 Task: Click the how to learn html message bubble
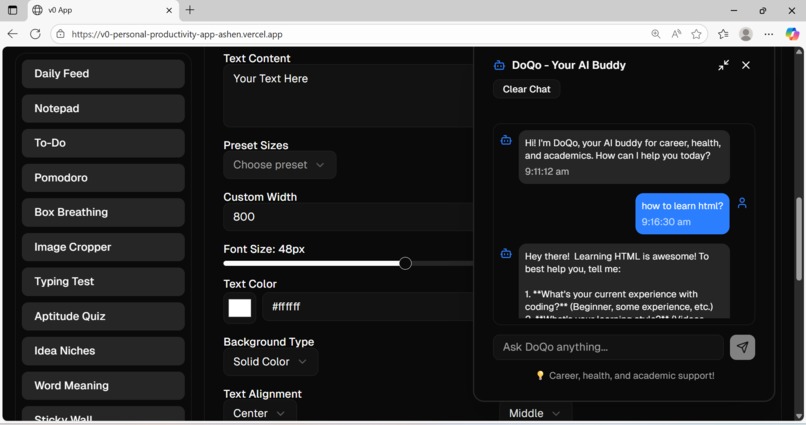[682, 214]
